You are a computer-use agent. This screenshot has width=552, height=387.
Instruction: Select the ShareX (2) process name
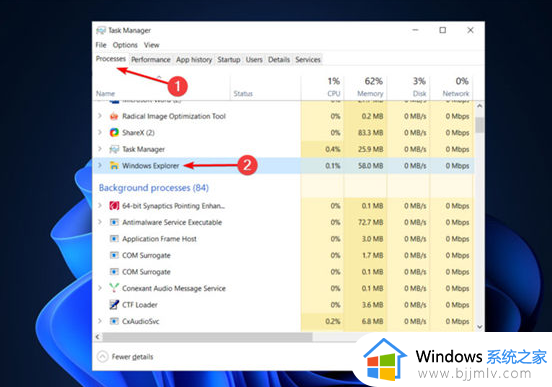coord(138,133)
